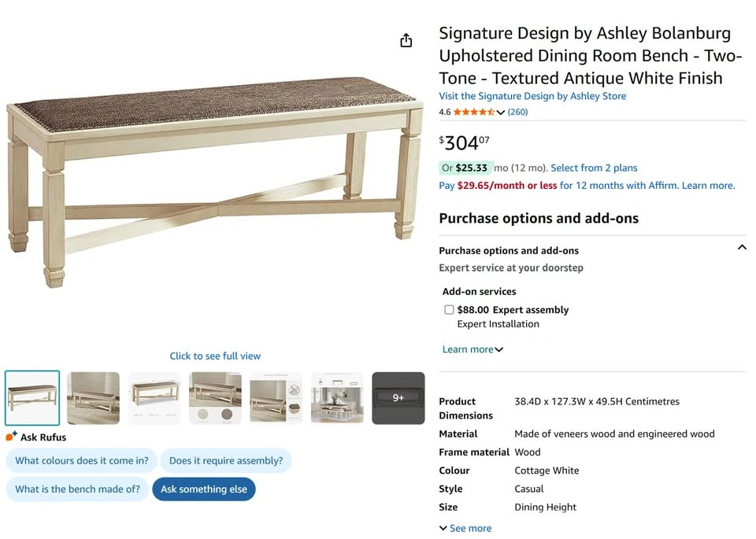756x539 pixels.
Task: Click the Ask something else button
Action: 204,489
